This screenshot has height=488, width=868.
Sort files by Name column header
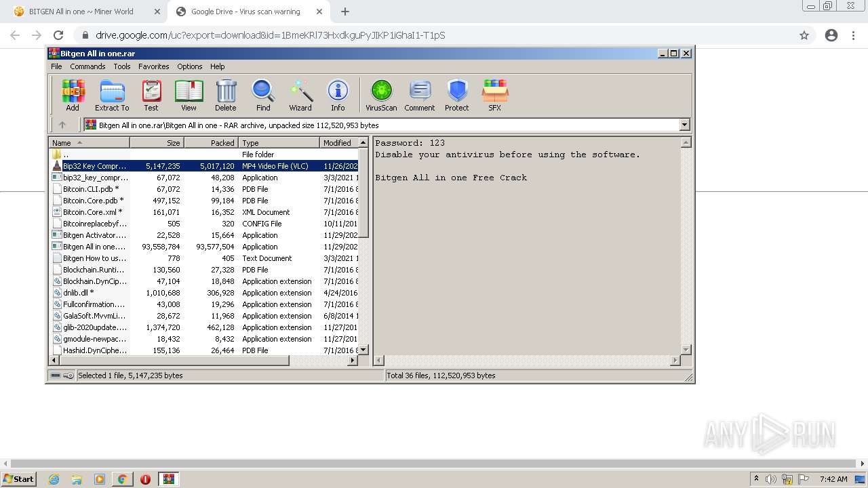click(x=89, y=143)
